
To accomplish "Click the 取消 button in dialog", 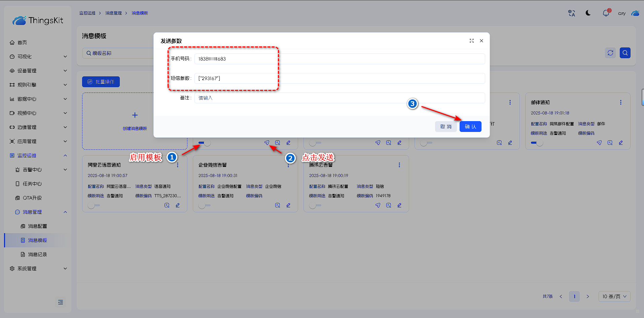I will pos(446,127).
